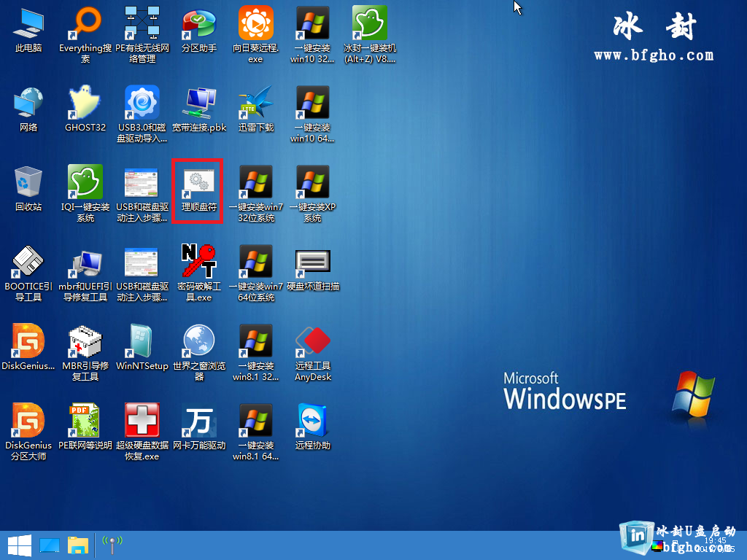Launch GHOST32 shortcut

[x=85, y=109]
